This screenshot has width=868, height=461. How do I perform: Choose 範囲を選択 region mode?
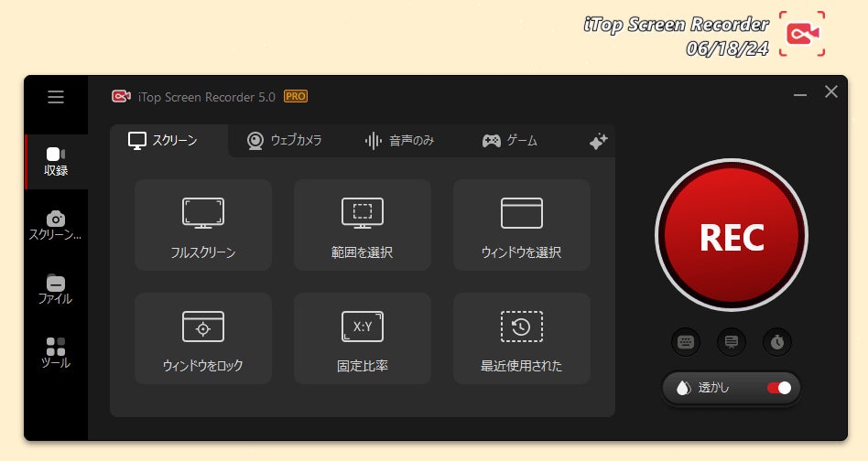pos(363,225)
